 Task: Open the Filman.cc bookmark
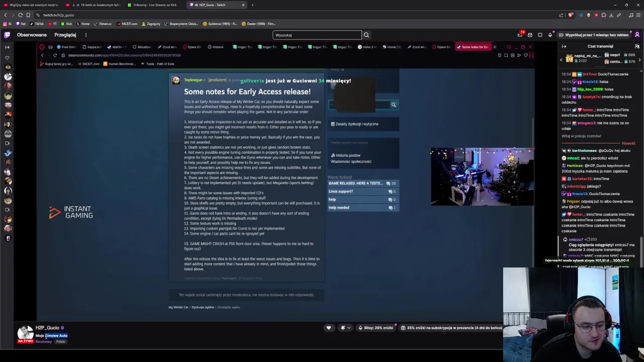[103, 24]
